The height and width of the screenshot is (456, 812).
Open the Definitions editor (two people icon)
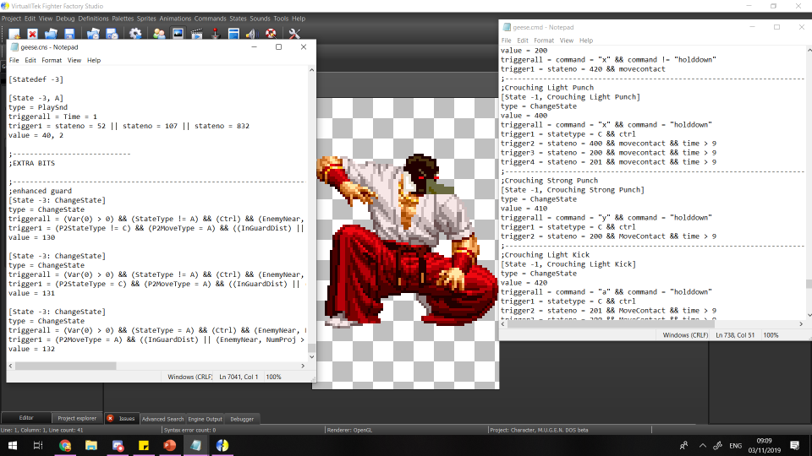coord(159,34)
